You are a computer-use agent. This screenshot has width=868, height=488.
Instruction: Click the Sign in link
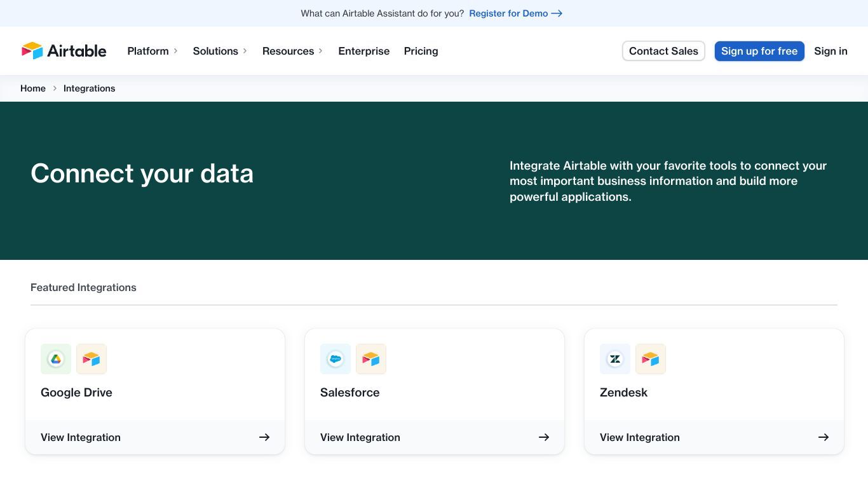pyautogui.click(x=831, y=51)
